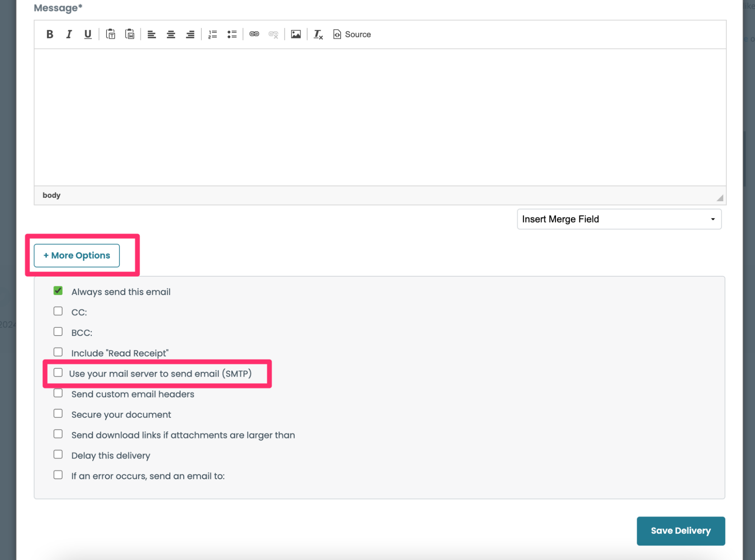The height and width of the screenshot is (560, 755).
Task: Insert a bulleted list
Action: [x=232, y=34]
